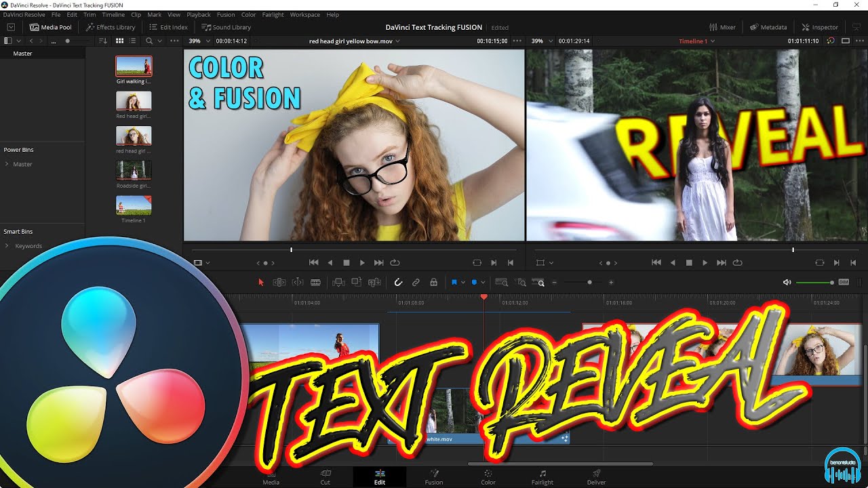Image resolution: width=868 pixels, height=488 pixels.
Task: Open the Timeline menu
Action: 113,14
